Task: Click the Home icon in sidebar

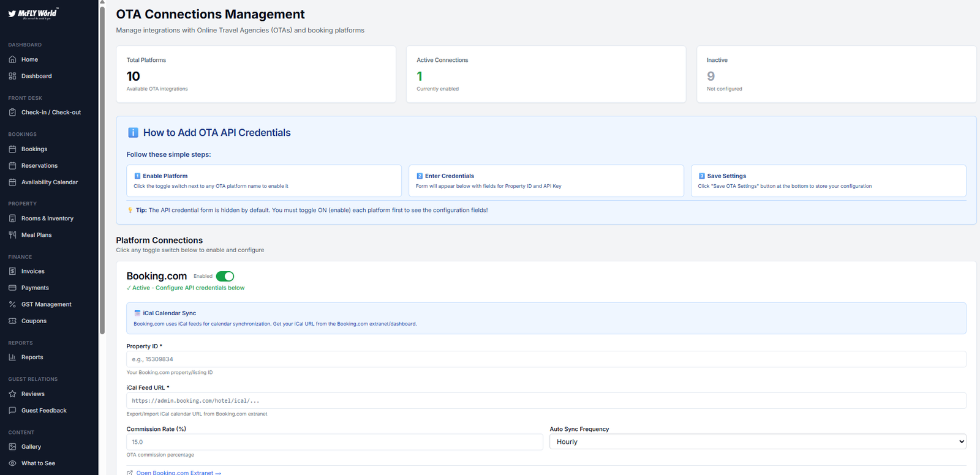Action: pyautogui.click(x=12, y=59)
